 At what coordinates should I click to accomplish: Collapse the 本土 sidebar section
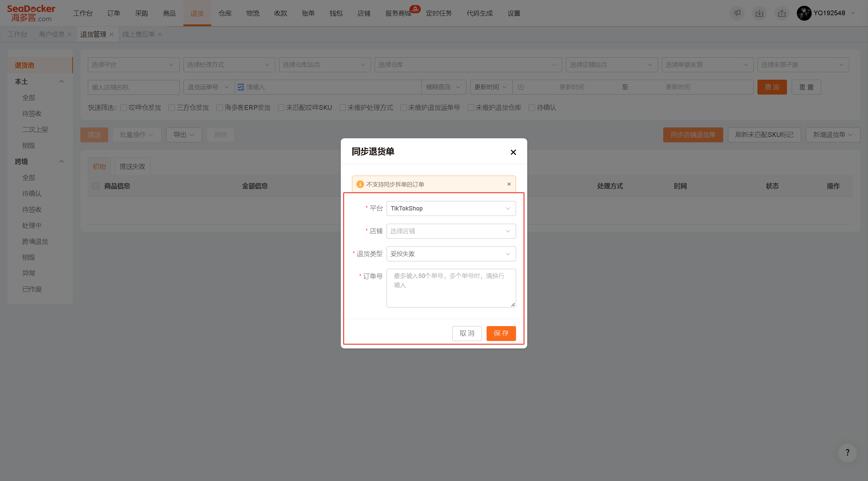(x=61, y=81)
